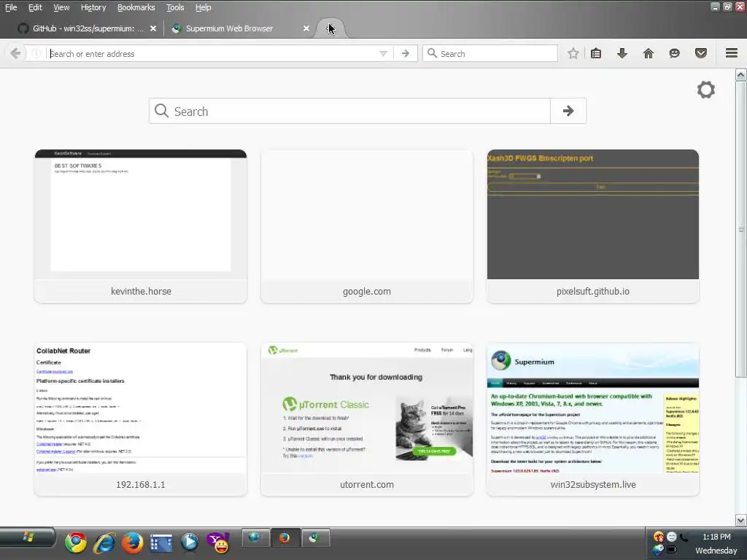
Task: Launch Google Chrome from taskbar
Action: pos(76,542)
